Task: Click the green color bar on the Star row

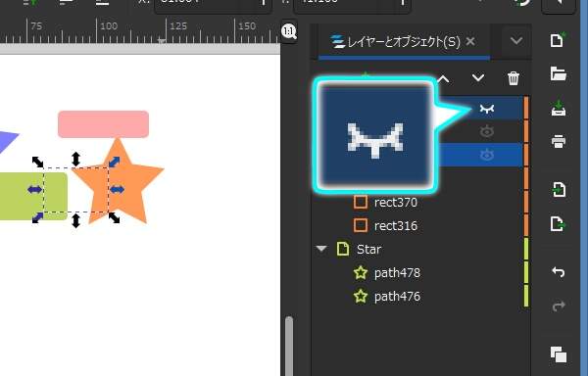Action: [526, 249]
